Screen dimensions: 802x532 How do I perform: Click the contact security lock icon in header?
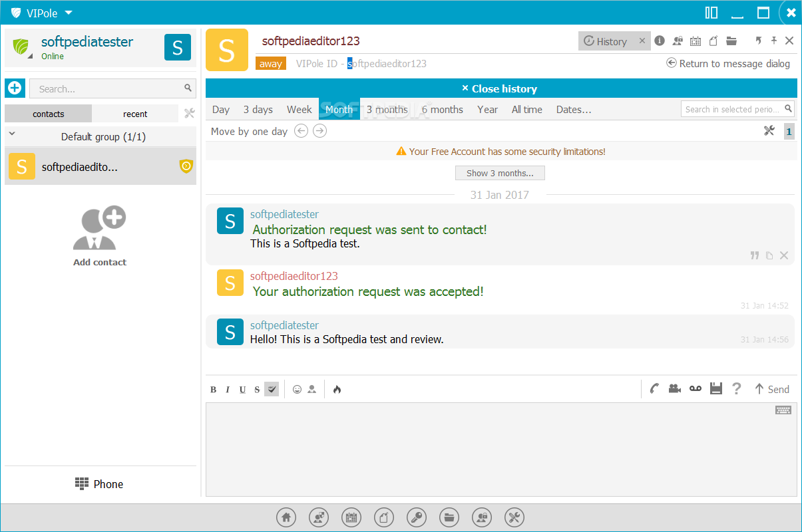678,41
